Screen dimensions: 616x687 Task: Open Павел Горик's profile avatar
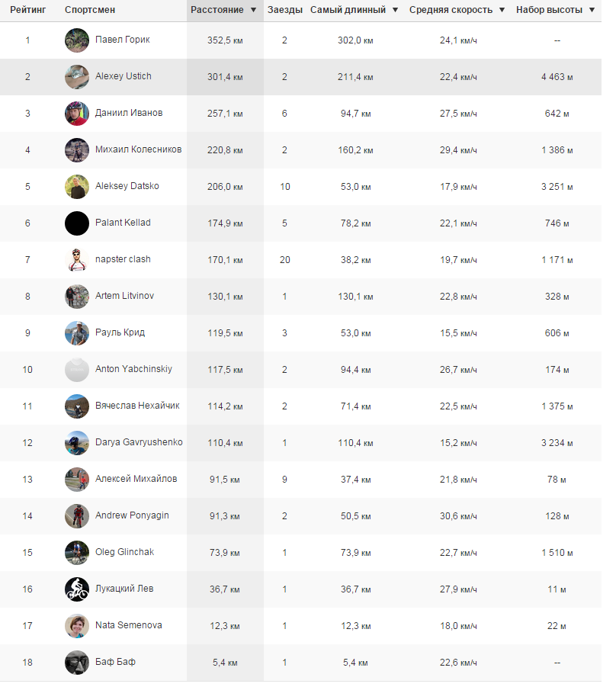click(77, 40)
